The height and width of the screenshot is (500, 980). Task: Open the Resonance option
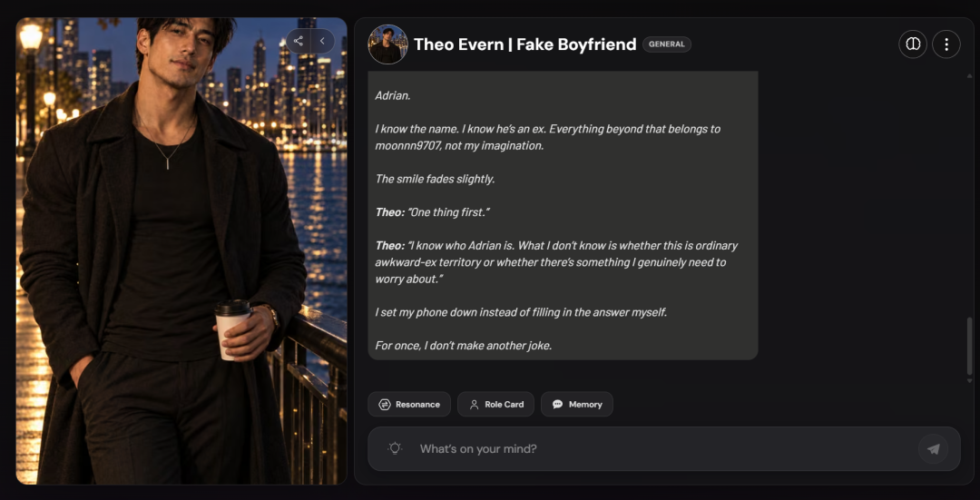tap(409, 405)
